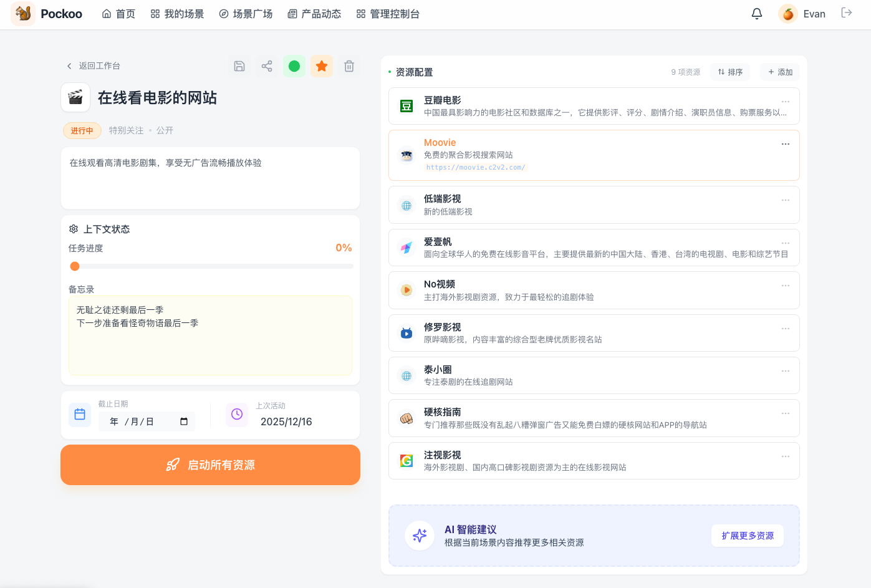Open the share icon next to save
Screen dimensions: 871x588
266,65
